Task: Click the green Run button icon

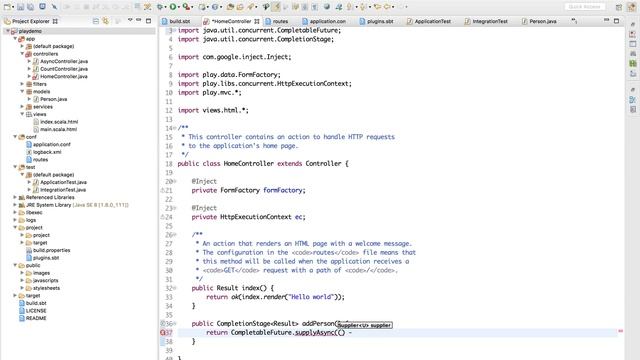Action: [x=173, y=7]
